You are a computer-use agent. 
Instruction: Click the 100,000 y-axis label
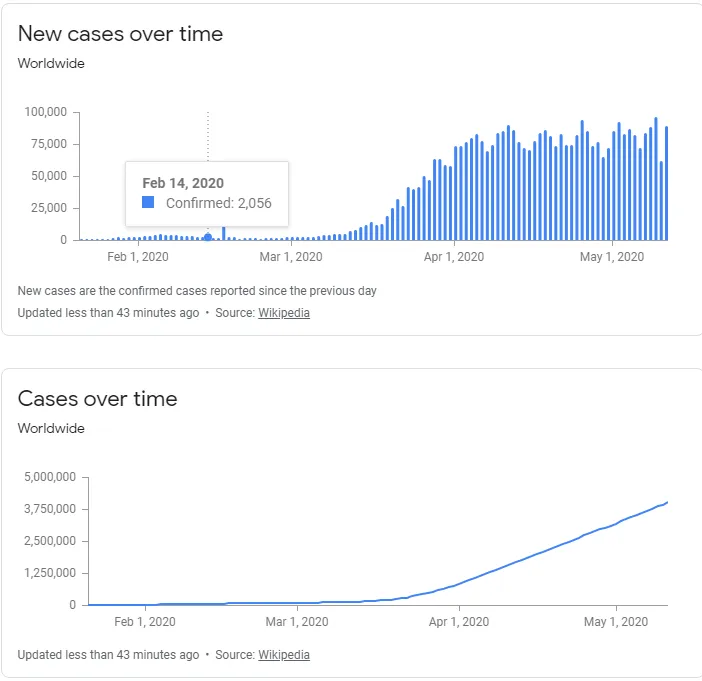tap(46, 112)
